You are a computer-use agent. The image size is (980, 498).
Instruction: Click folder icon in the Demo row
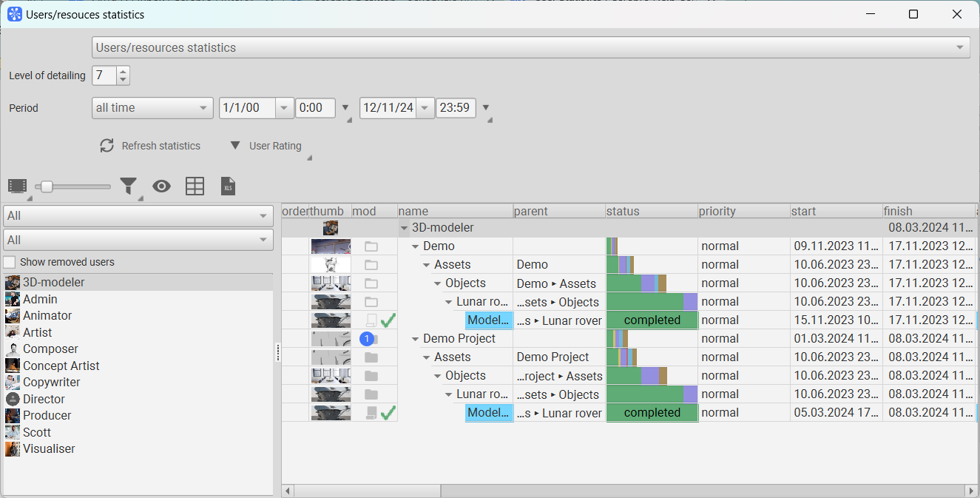point(371,246)
